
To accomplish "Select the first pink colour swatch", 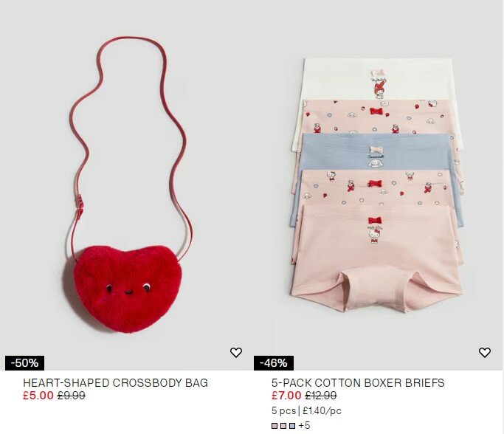I will [x=275, y=426].
